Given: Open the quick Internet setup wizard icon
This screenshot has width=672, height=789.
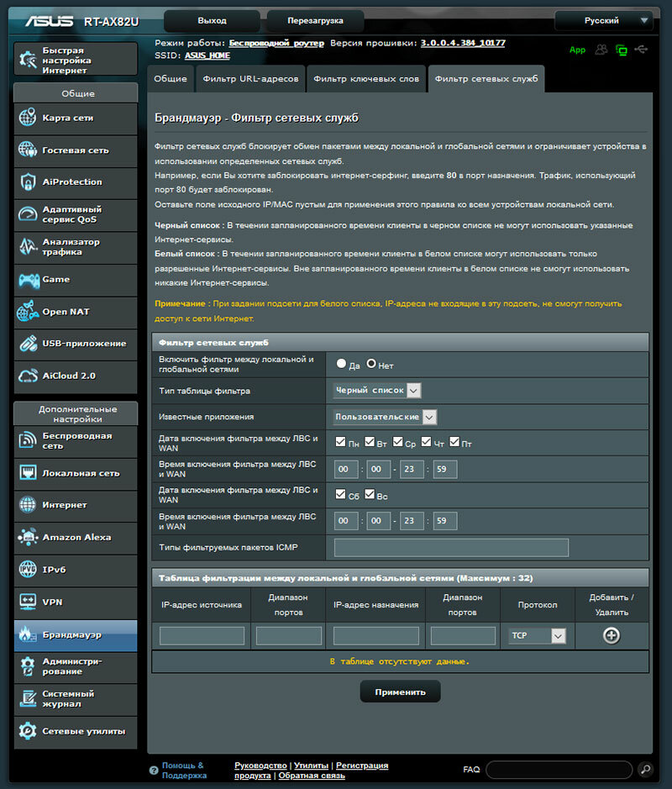Looking at the screenshot, I should 28,60.
